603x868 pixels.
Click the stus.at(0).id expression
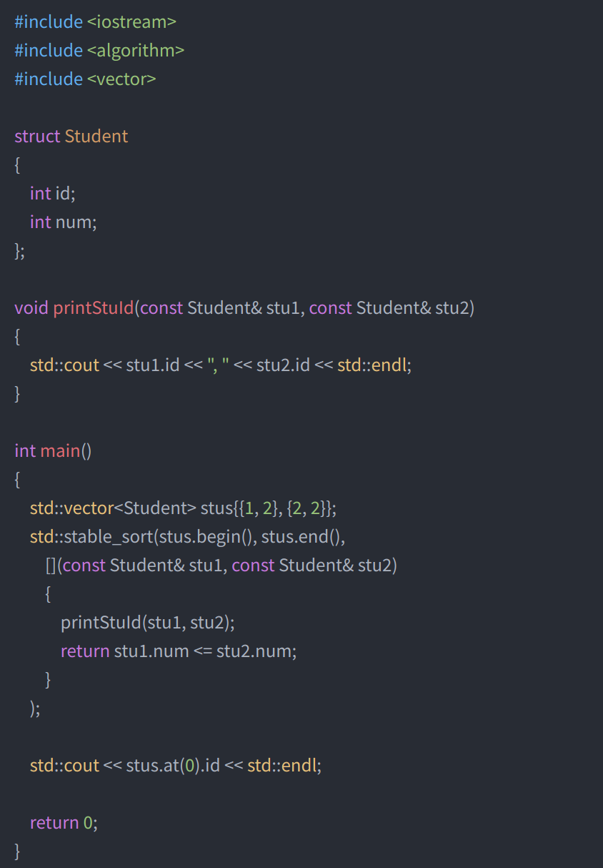(172, 766)
